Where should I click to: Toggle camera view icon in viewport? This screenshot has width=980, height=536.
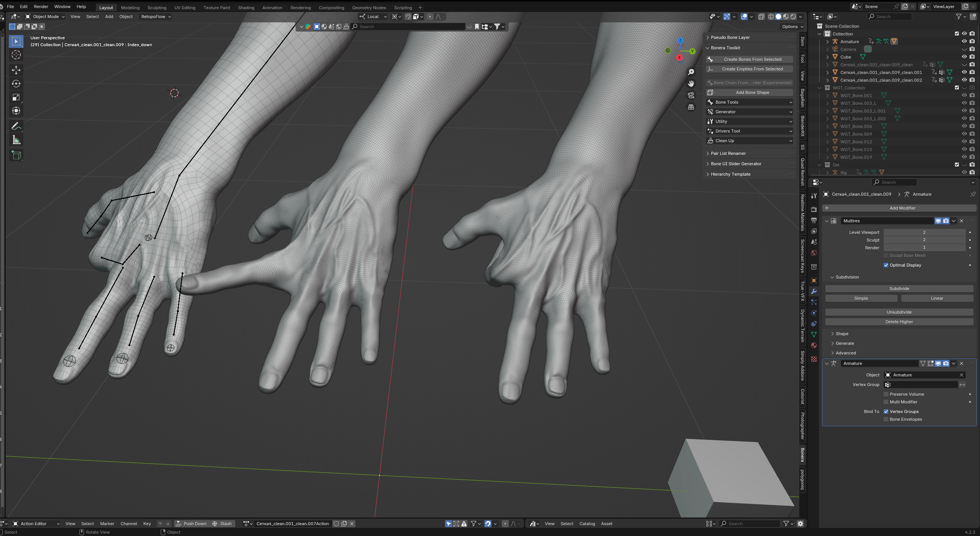691,95
